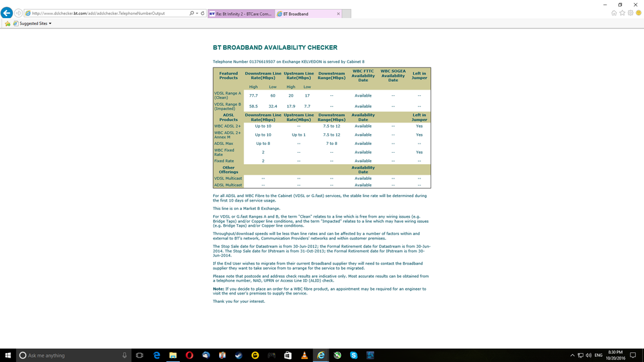
Task: Click the Market B Exchange sentence
Action: pos(246,209)
